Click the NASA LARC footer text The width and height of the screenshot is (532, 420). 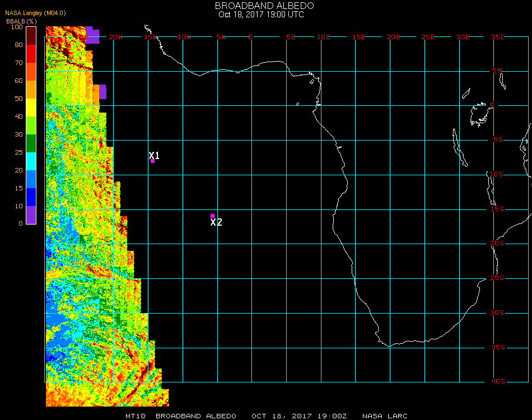(x=385, y=416)
